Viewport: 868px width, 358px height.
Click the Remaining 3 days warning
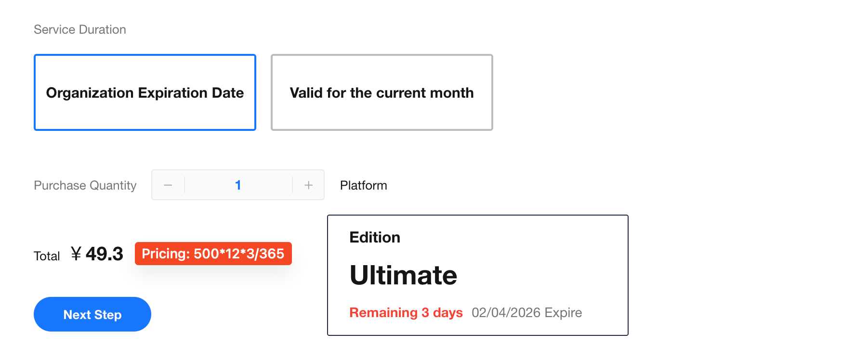tap(406, 313)
